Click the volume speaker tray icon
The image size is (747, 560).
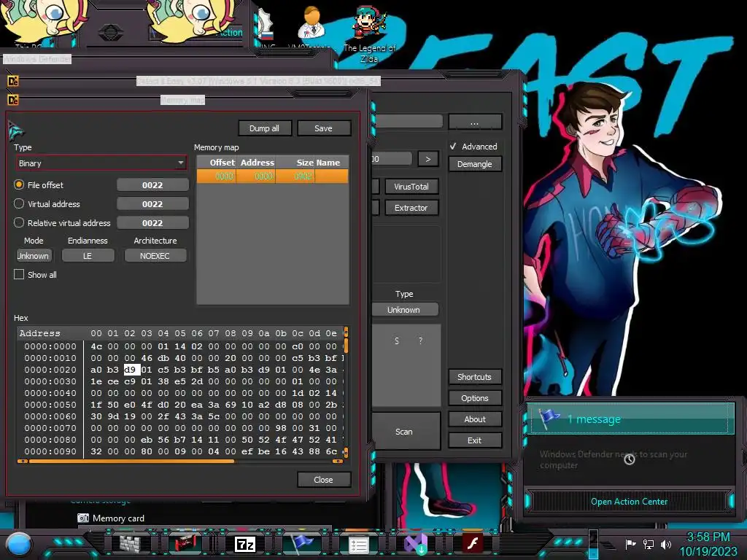(x=665, y=544)
